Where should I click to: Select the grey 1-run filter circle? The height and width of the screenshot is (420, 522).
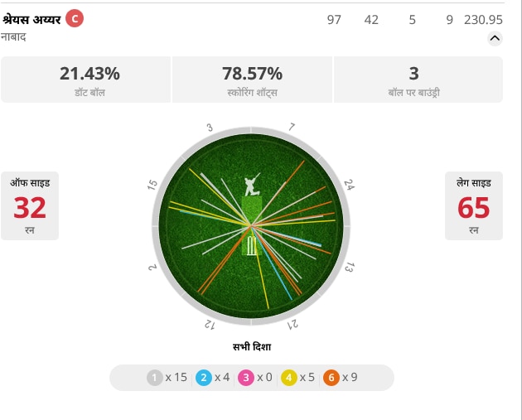click(154, 378)
